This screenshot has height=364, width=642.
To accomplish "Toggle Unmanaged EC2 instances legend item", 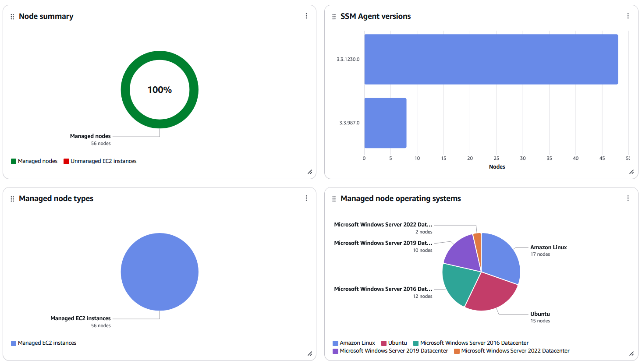I will 100,161.
